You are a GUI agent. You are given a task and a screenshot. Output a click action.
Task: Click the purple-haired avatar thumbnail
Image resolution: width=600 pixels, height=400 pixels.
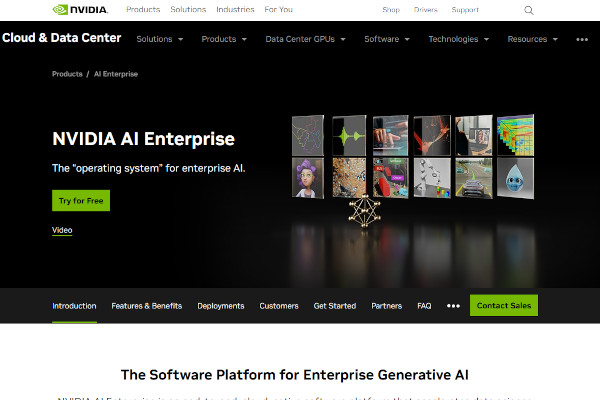click(x=308, y=178)
